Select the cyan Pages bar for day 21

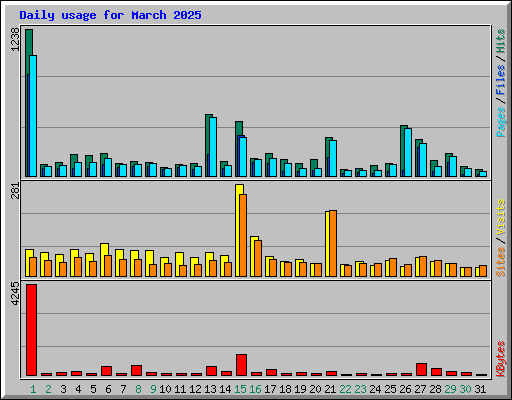pos(333,158)
